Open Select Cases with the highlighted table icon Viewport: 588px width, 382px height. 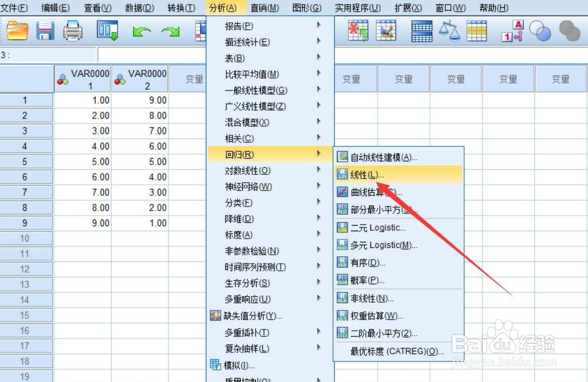tap(477, 32)
